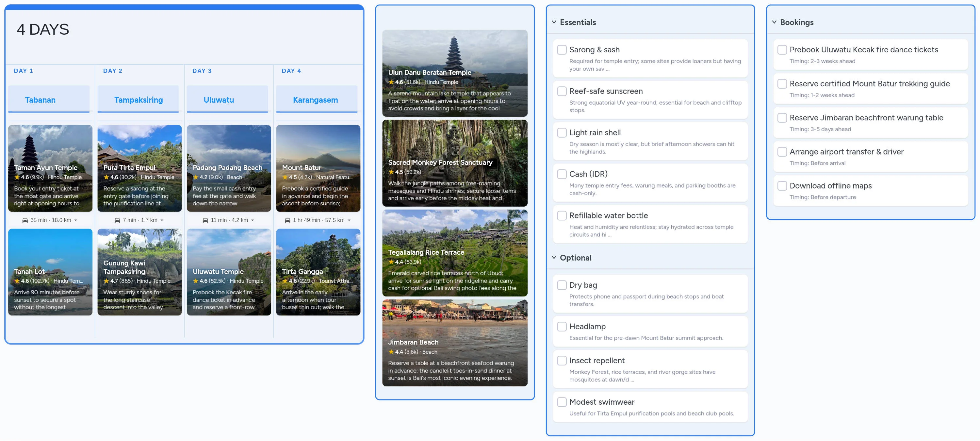Image resolution: width=980 pixels, height=441 pixels.
Task: Check the Cash (IDR) item
Action: click(x=562, y=174)
